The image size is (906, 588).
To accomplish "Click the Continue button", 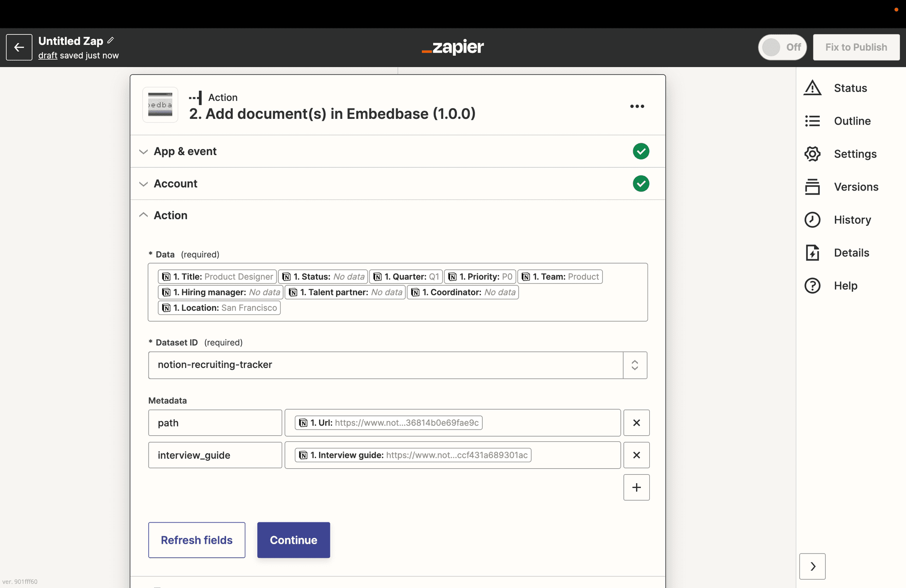I will 294,540.
